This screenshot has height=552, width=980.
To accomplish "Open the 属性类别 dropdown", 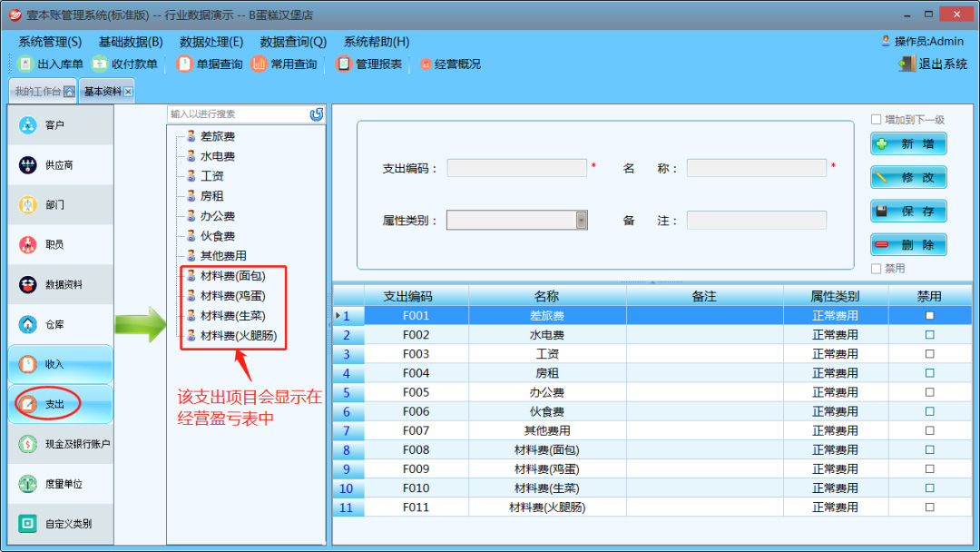I will 582,220.
